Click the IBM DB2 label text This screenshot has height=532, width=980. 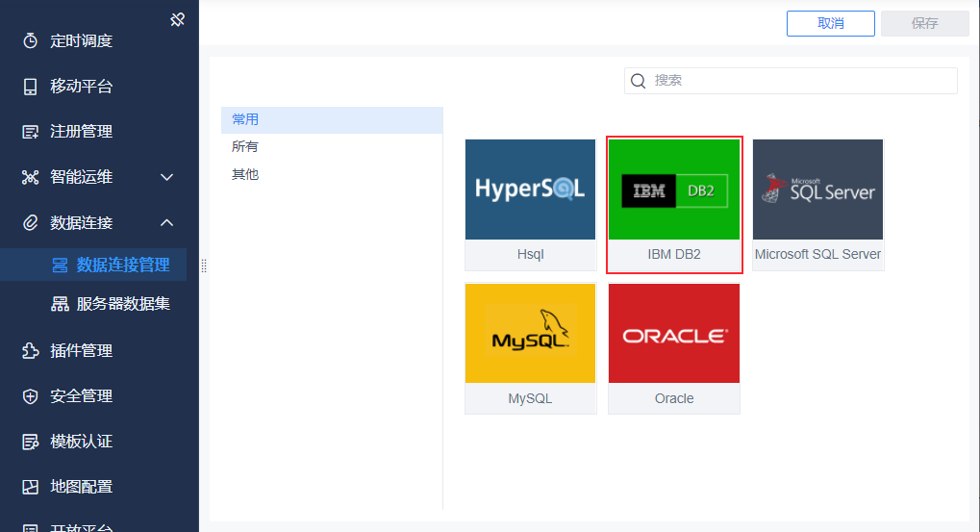[x=674, y=254]
